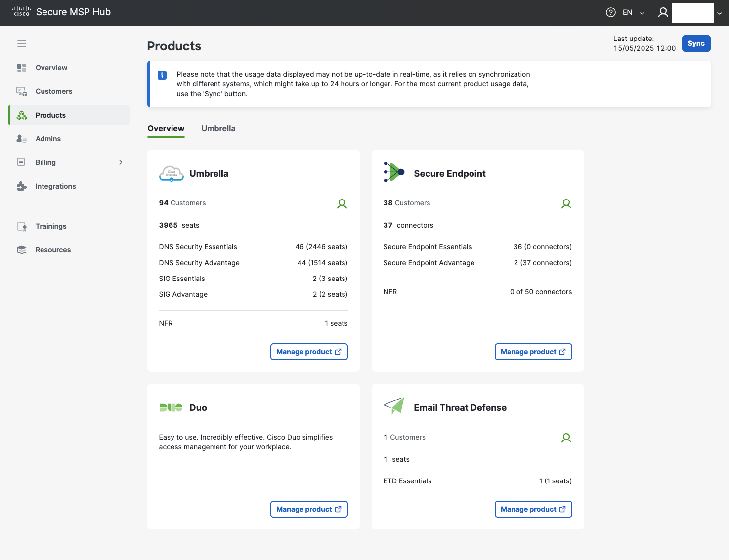Click '3965 seats' total in Umbrella card
Screen dimensions: 729x560
point(179,225)
